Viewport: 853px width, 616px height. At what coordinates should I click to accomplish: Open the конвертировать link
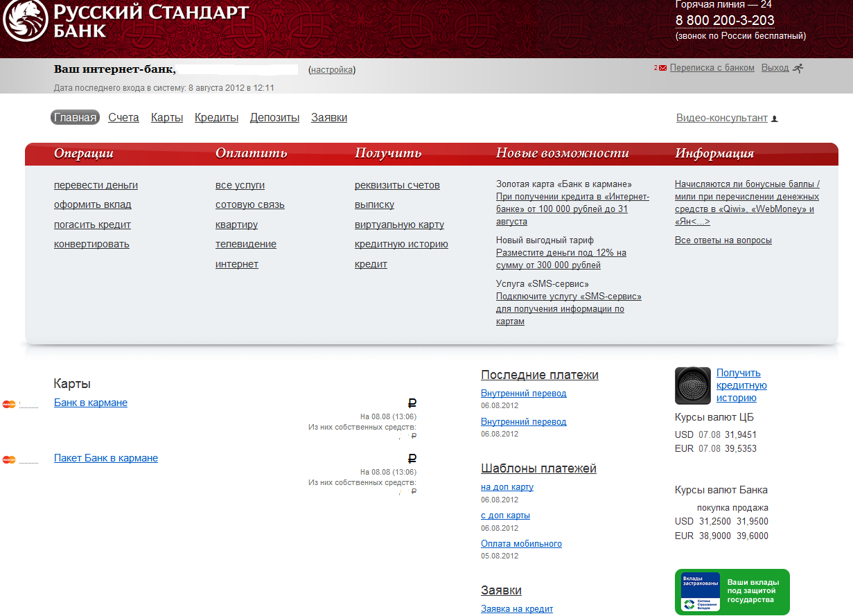91,244
